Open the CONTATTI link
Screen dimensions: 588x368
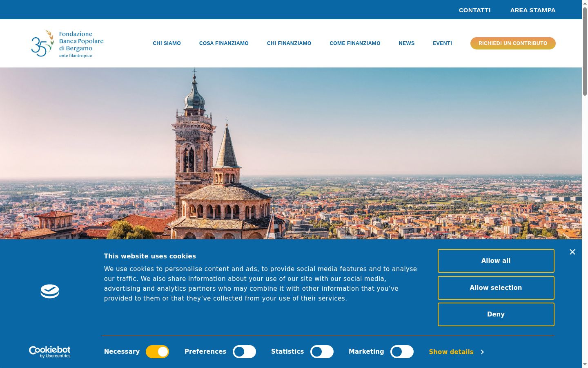click(474, 10)
